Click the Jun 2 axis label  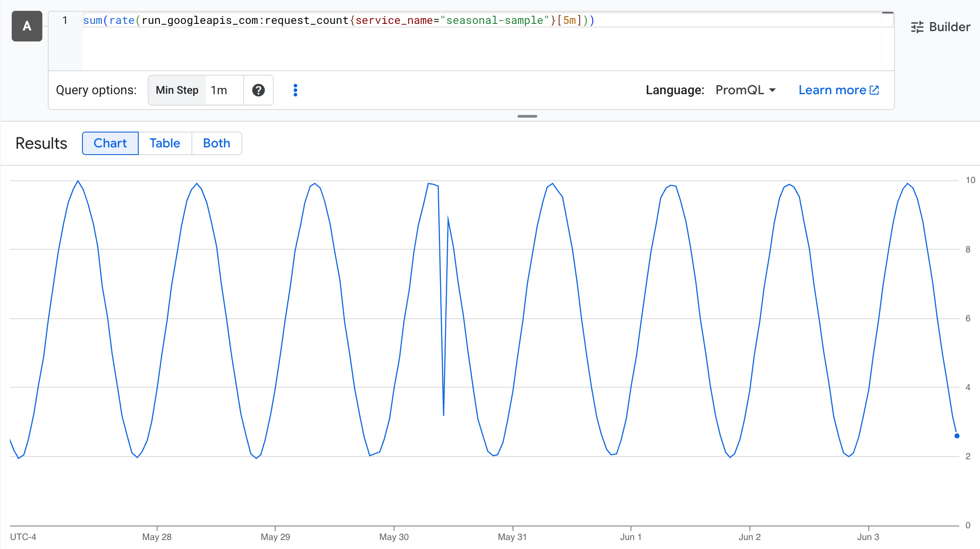749,537
